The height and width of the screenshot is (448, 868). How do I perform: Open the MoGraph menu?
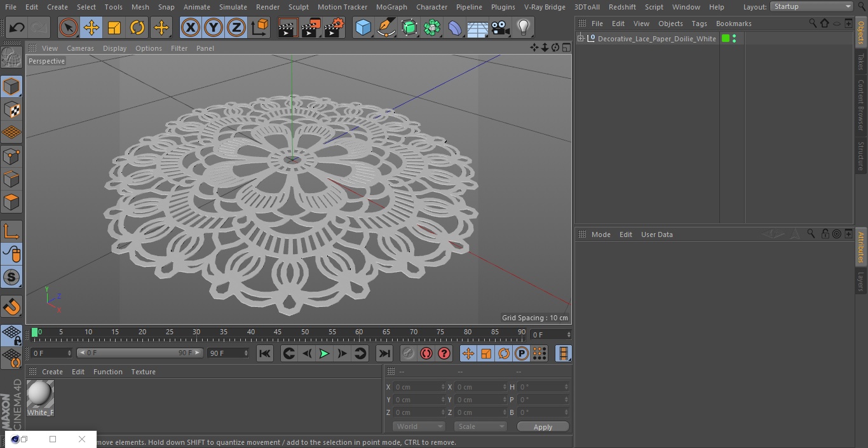[391, 7]
